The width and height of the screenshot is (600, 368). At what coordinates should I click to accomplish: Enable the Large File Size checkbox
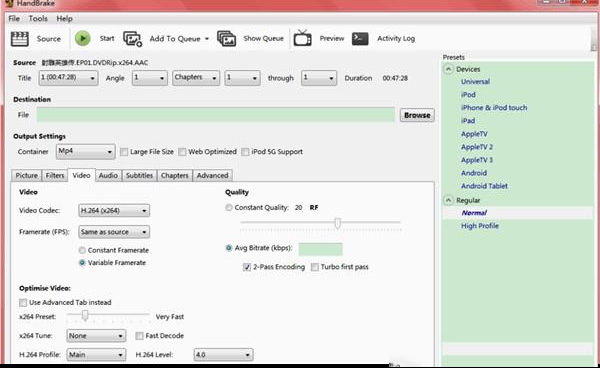coord(124,152)
